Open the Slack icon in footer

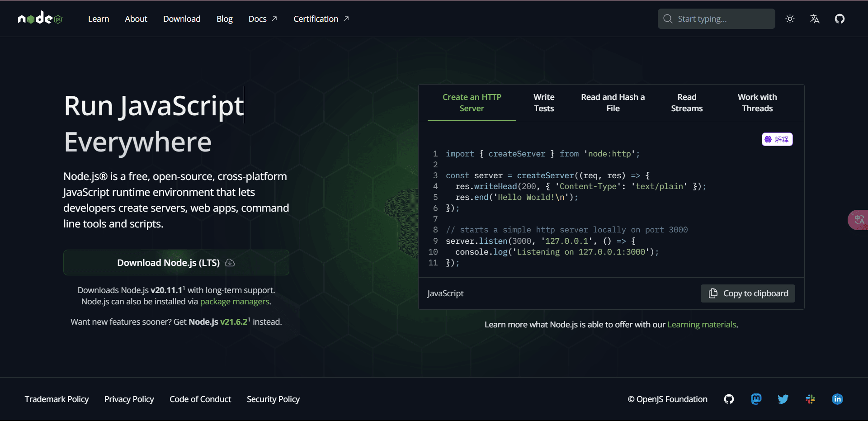[810, 399]
